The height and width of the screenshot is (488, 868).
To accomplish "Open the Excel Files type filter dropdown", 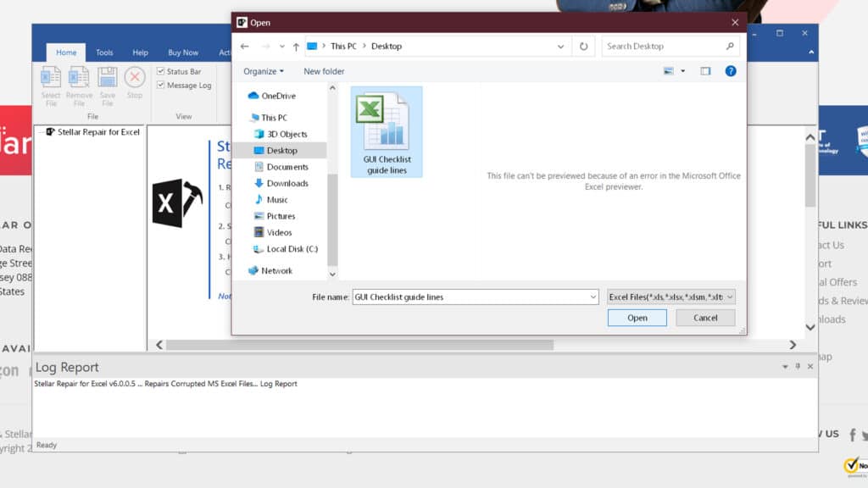I will coord(671,297).
